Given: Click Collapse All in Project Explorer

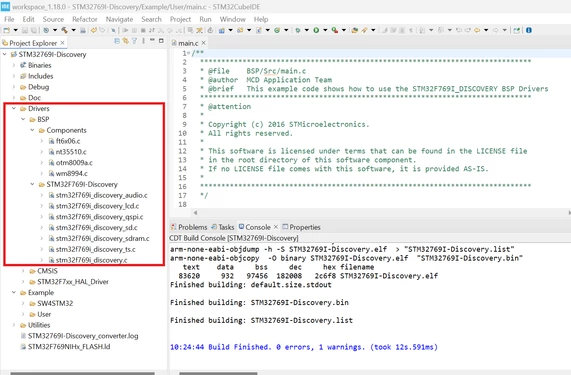Looking at the screenshot, I should pyautogui.click(x=117, y=41).
